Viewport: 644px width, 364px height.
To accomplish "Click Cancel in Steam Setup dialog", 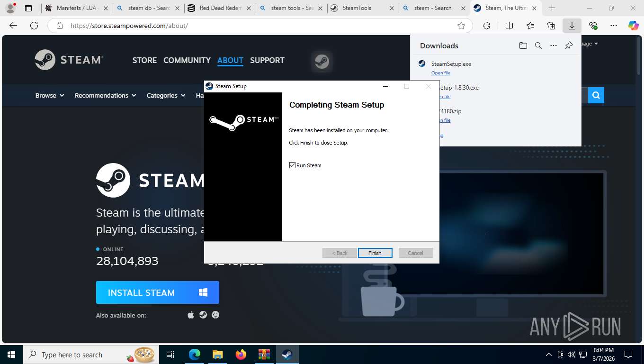I will pyautogui.click(x=416, y=253).
